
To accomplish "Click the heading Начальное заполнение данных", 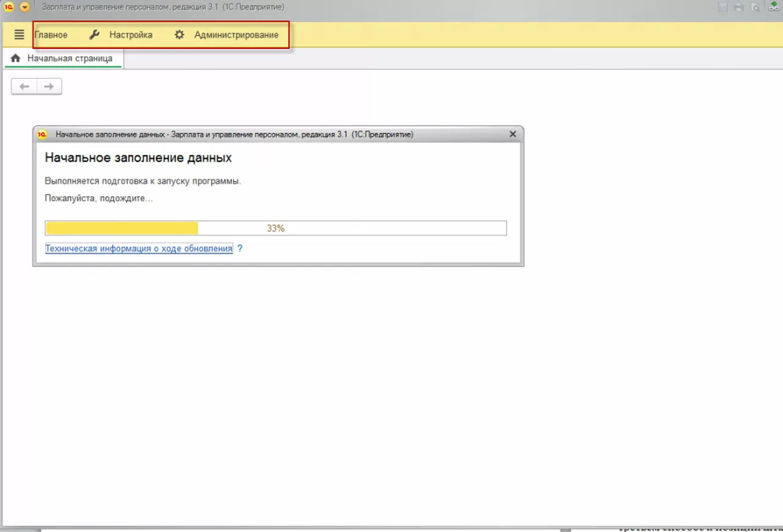I will [138, 158].
